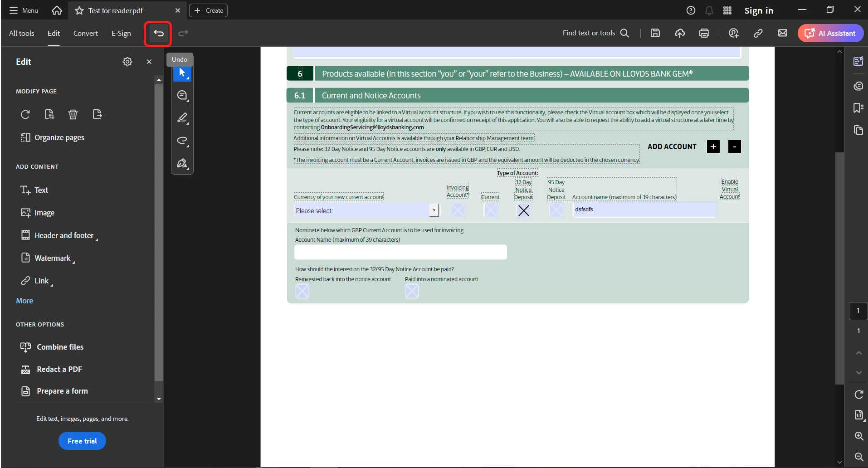Click Find text or tools search
The width and height of the screenshot is (868, 468).
tap(596, 33)
